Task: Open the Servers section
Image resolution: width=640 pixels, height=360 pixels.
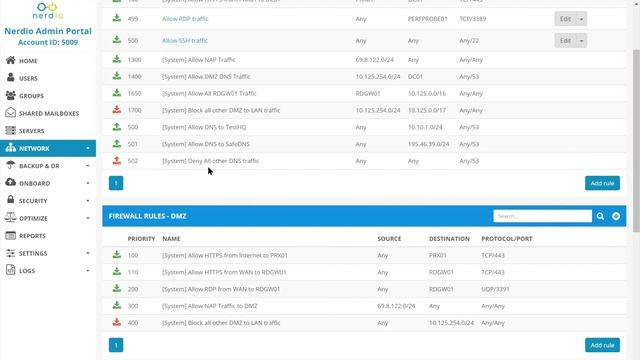Action: click(31, 131)
